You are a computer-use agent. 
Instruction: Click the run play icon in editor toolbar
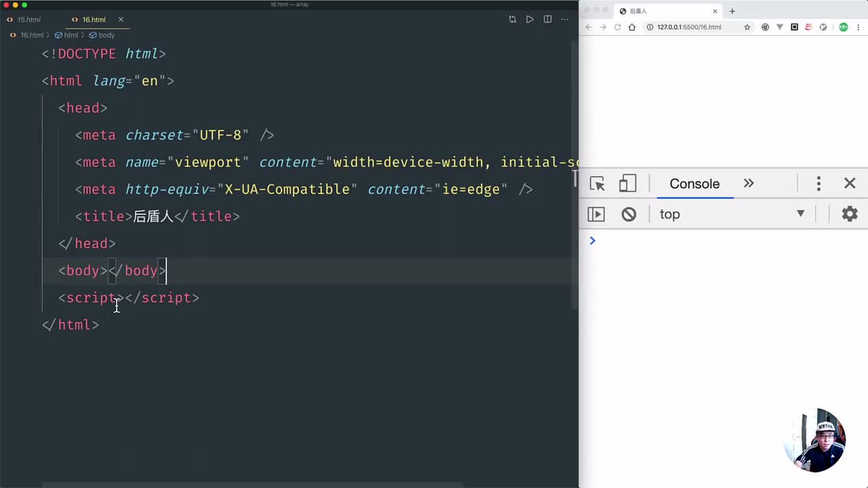tap(530, 20)
